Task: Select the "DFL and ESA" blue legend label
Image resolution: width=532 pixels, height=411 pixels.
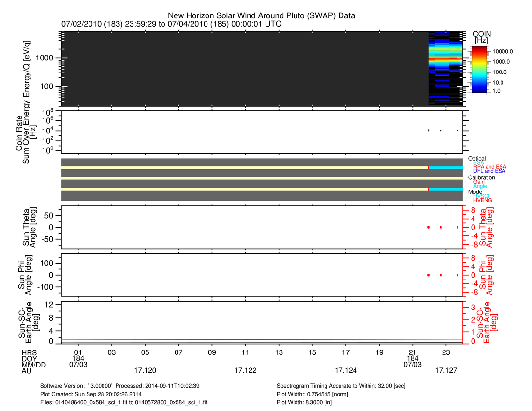Action: pyautogui.click(x=489, y=171)
